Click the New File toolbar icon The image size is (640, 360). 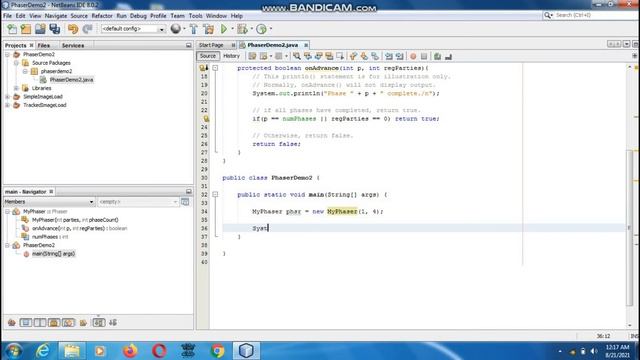12,29
